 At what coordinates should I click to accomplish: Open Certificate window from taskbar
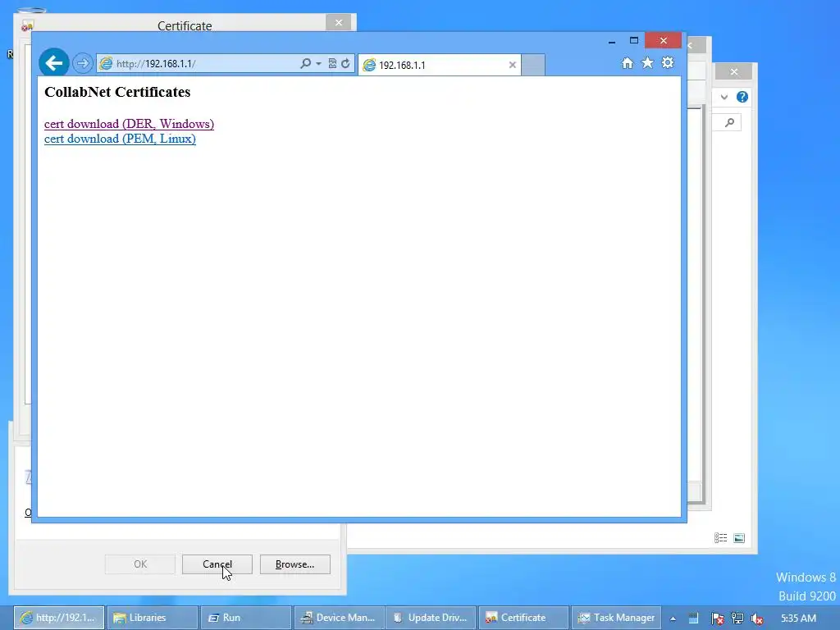point(524,618)
